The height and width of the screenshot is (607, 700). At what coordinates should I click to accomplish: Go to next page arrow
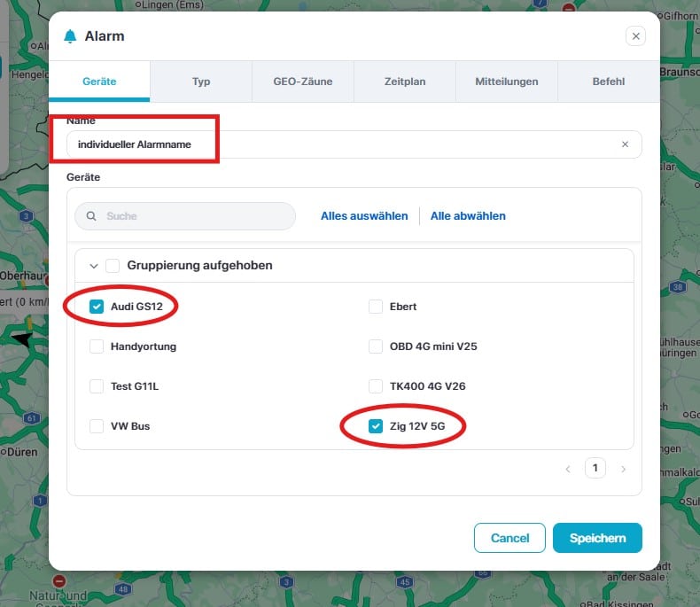click(x=623, y=469)
